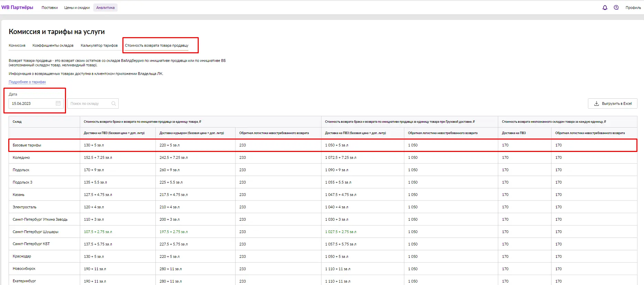Select Санкт-Петербург Уткина Заводь row name
This screenshot has height=285, width=644.
pos(40,219)
